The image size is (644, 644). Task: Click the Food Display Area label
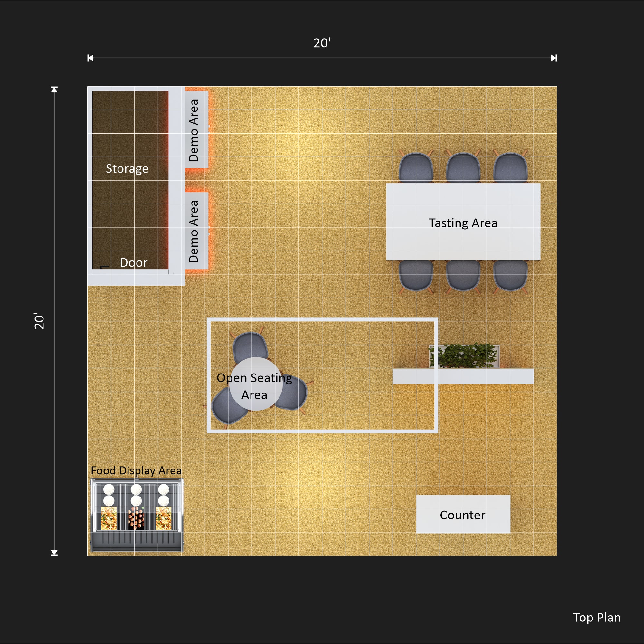(136, 470)
